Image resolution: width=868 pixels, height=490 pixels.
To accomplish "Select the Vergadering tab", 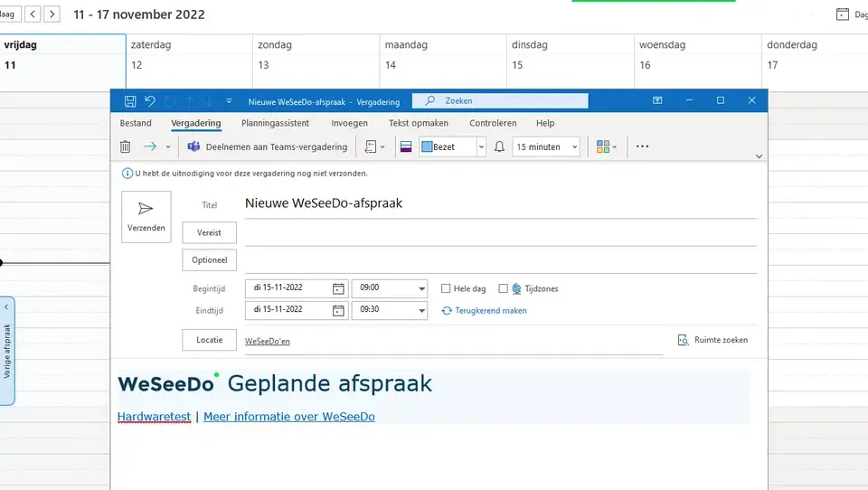I will click(196, 123).
